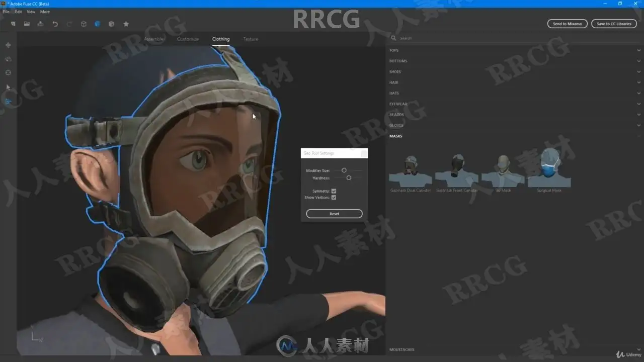Image resolution: width=644 pixels, height=362 pixels.
Task: Click the MOUSTACHES category label
Action: (401, 349)
